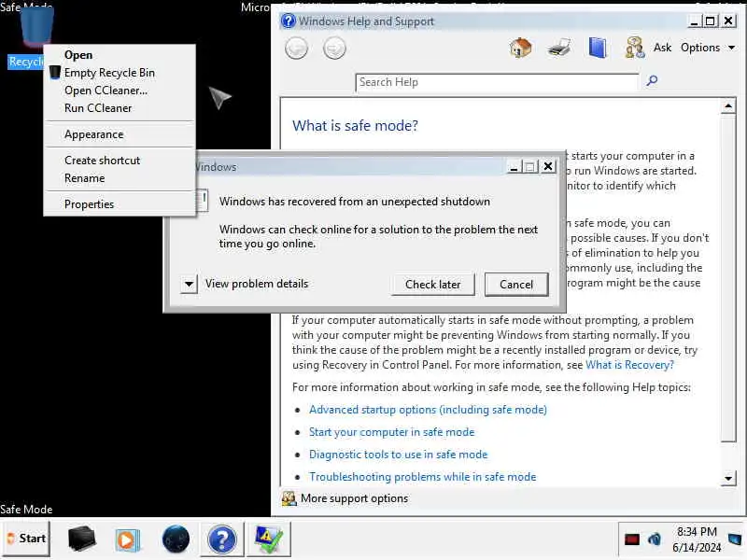Click the Forward arrow in Help and Support
This screenshot has width=747, height=560.
coord(334,49)
